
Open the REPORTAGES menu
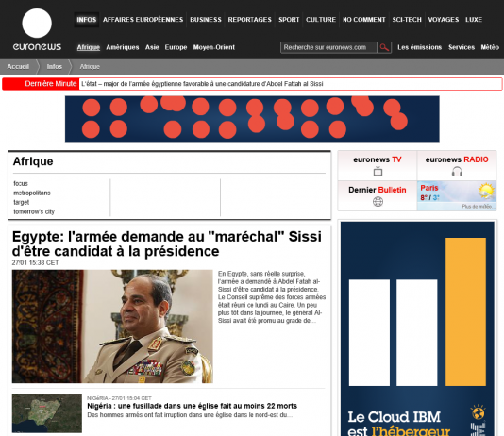[x=250, y=20]
